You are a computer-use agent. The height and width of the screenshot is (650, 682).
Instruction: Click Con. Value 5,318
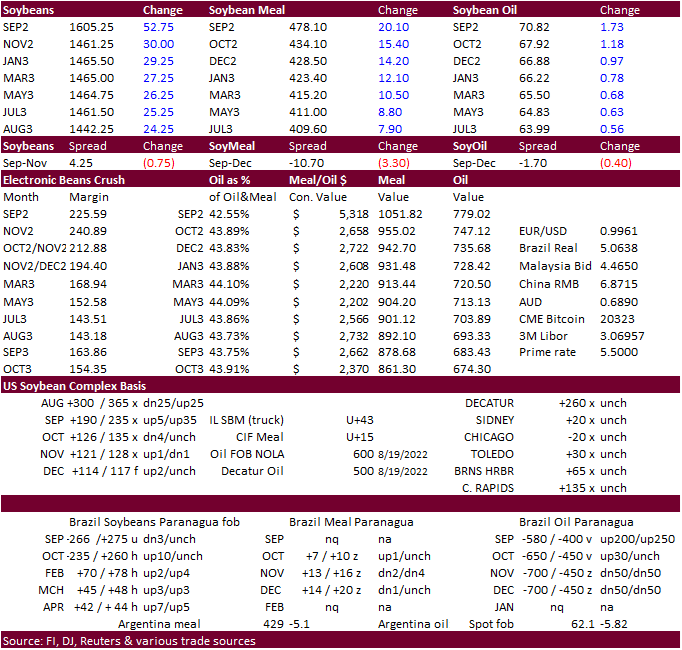click(354, 214)
